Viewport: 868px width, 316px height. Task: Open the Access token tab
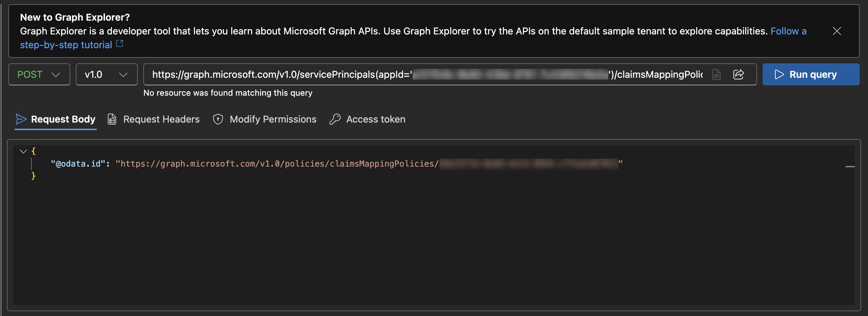coord(368,119)
